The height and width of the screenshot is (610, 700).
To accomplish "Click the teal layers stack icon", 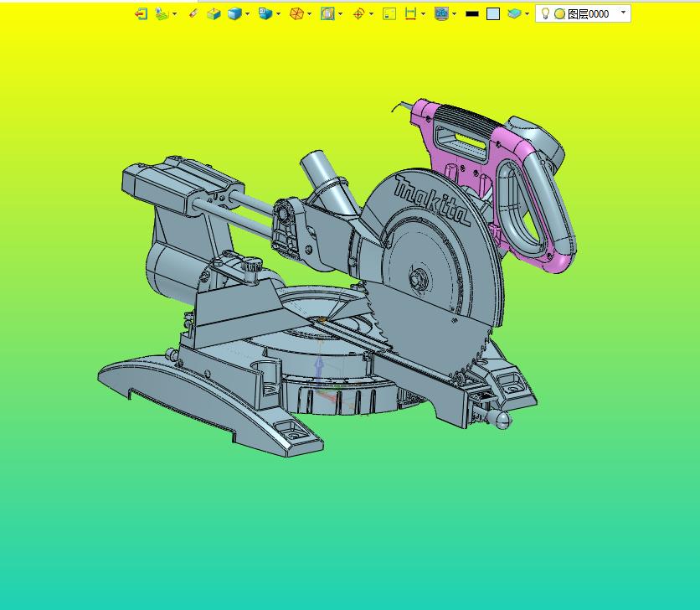I will click(x=514, y=14).
